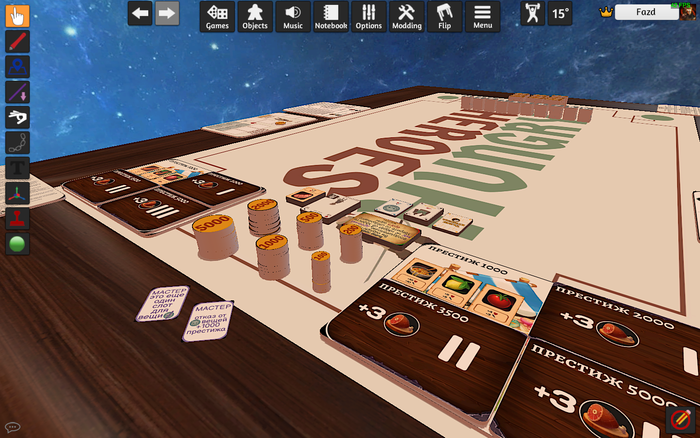Select the Joint chain tool
The image size is (700, 438).
[17, 142]
